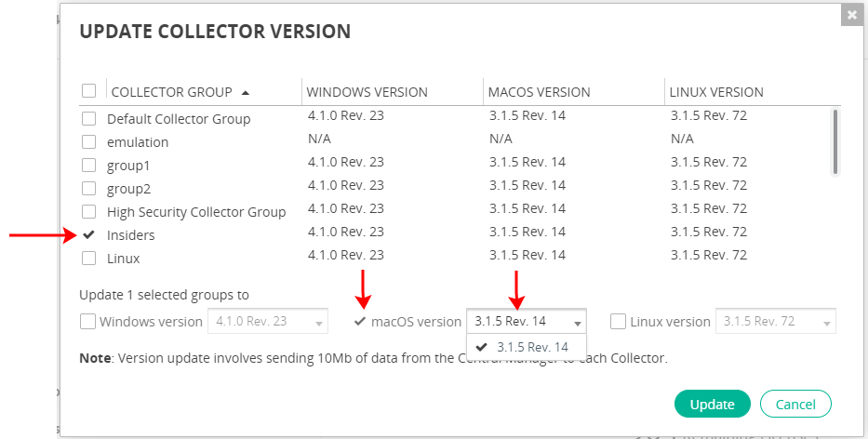Click the Update button
Viewport: 868px width, 439px height.
(x=712, y=404)
